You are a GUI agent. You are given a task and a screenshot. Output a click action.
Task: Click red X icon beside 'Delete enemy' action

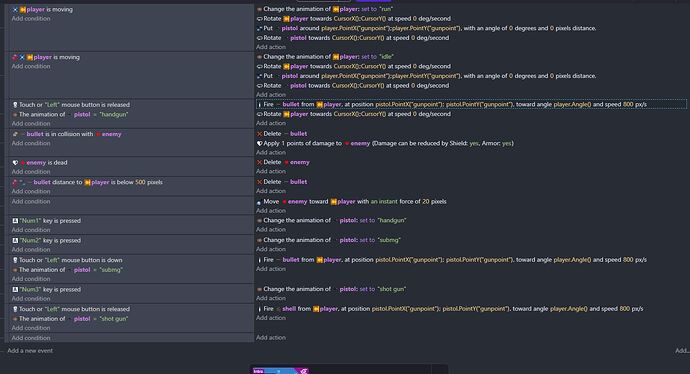260,162
